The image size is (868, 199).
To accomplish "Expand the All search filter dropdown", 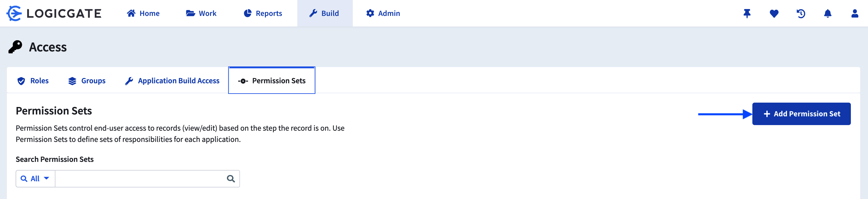I will [x=36, y=179].
